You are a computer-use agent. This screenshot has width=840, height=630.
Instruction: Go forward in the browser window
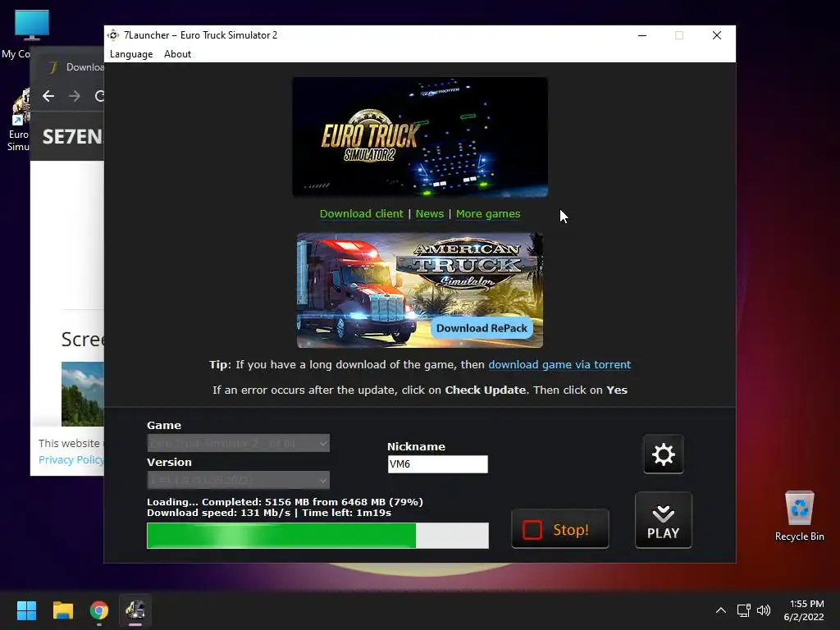pyautogui.click(x=75, y=96)
